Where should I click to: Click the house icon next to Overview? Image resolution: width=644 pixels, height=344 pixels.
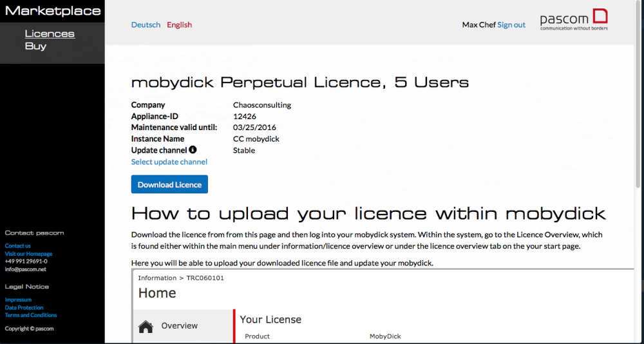click(146, 327)
